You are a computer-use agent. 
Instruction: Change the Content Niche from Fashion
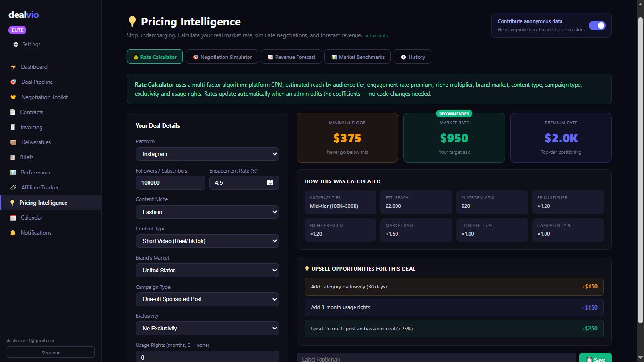[207, 212]
